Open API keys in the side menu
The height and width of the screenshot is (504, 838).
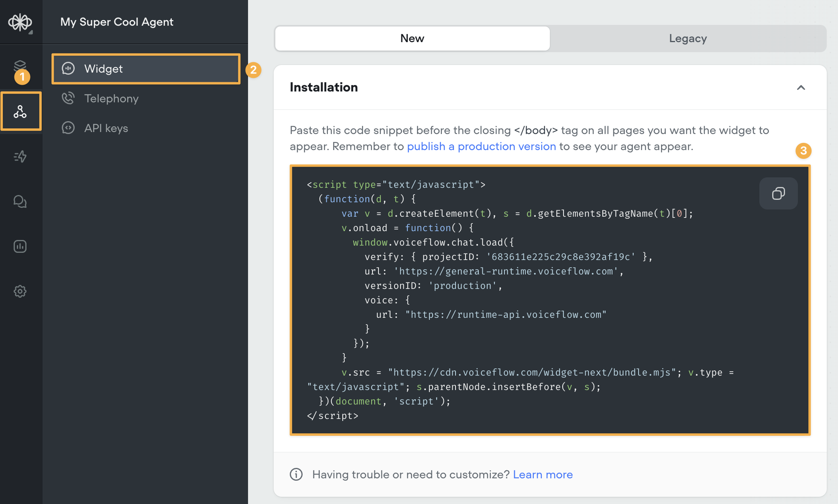pos(106,128)
